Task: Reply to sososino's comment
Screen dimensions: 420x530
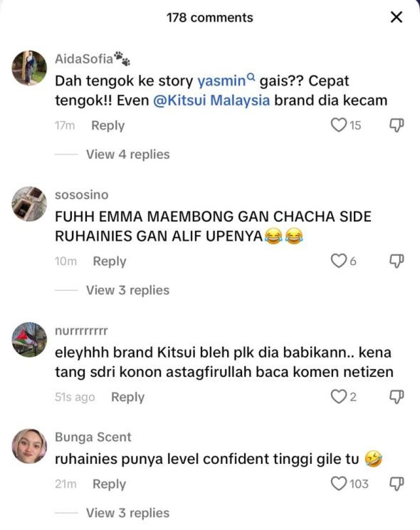Action: [110, 261]
